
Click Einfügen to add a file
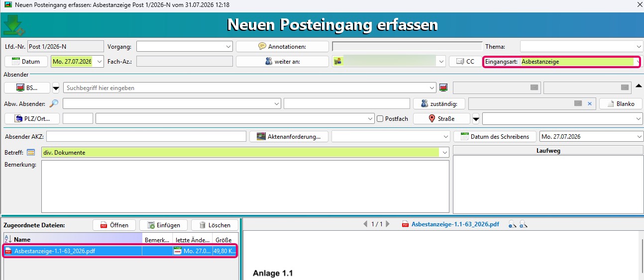(x=163, y=225)
